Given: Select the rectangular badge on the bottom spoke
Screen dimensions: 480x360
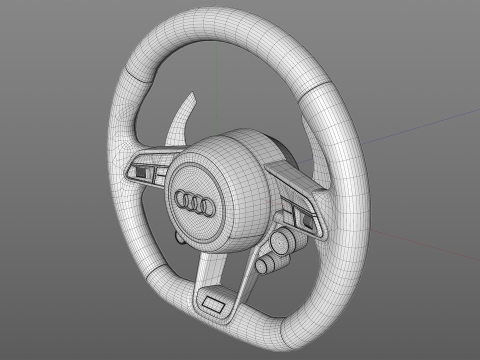Looking at the screenshot, I should 213,305.
